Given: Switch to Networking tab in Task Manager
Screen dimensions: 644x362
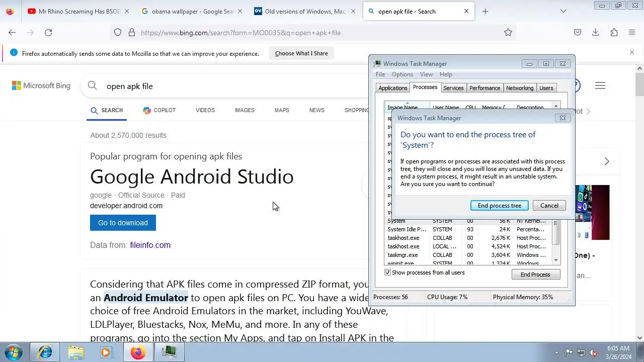Looking at the screenshot, I should coord(520,88).
